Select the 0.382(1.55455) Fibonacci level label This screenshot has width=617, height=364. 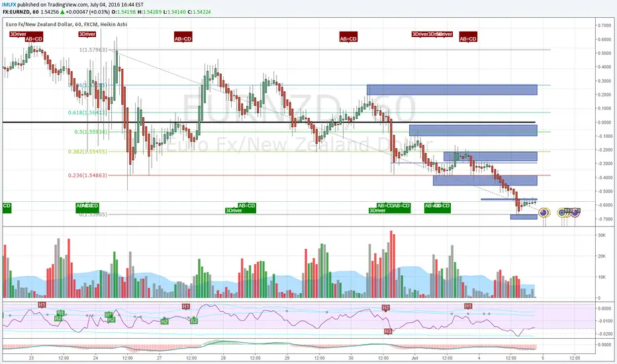pyautogui.click(x=87, y=152)
